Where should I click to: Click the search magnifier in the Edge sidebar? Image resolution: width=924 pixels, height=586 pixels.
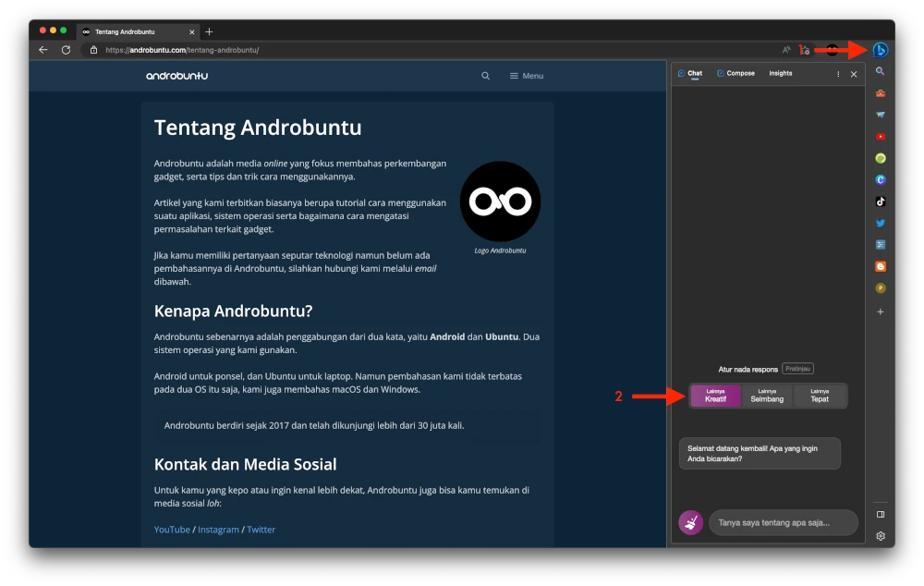tap(879, 71)
